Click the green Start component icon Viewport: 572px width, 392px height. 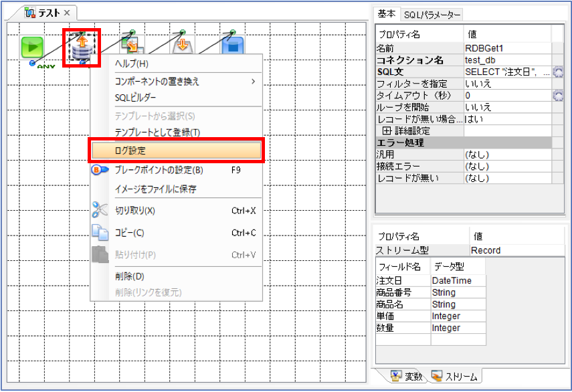click(x=32, y=47)
